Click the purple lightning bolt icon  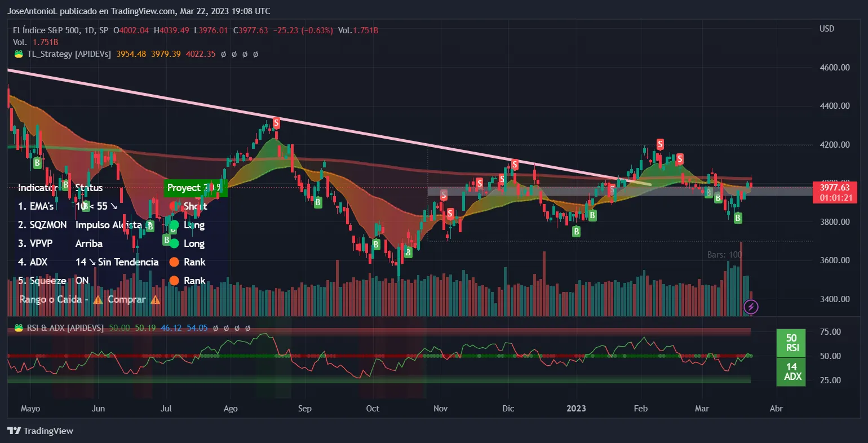751,307
